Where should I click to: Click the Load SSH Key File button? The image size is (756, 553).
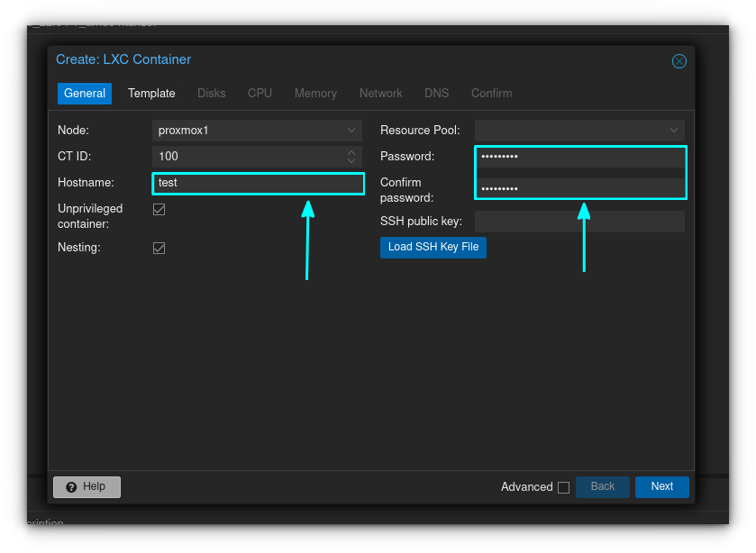click(433, 247)
